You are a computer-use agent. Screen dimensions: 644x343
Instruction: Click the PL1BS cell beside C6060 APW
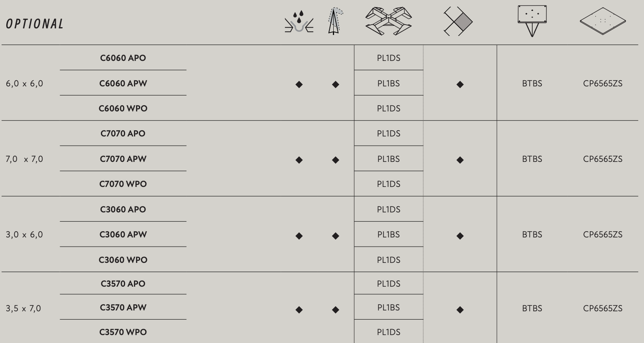(388, 83)
